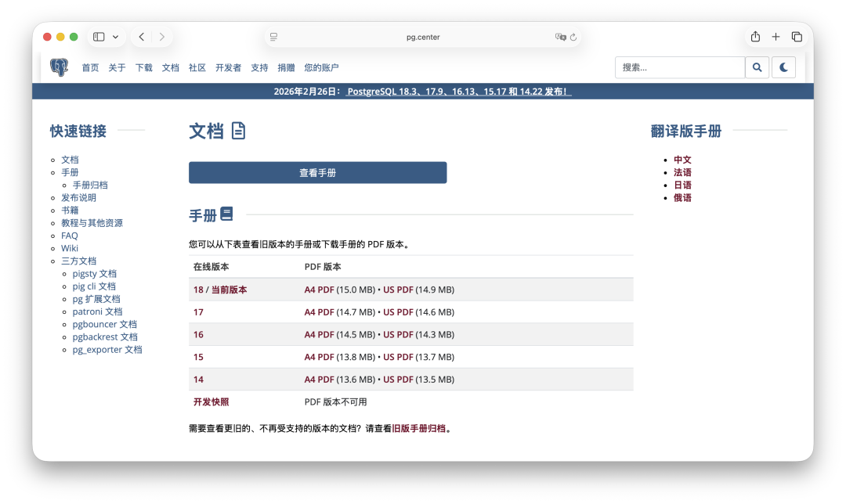Toggle dark mode with the moon icon
This screenshot has height=504, width=846.
click(x=783, y=67)
